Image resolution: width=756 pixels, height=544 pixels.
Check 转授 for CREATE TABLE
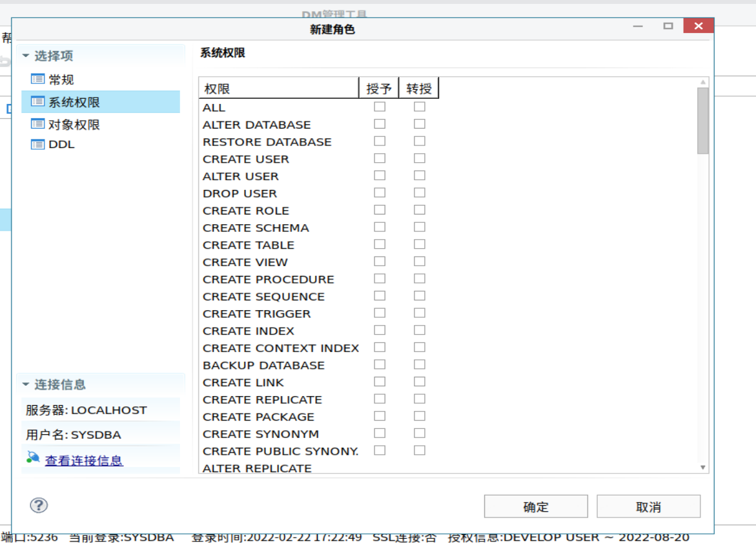pos(419,244)
